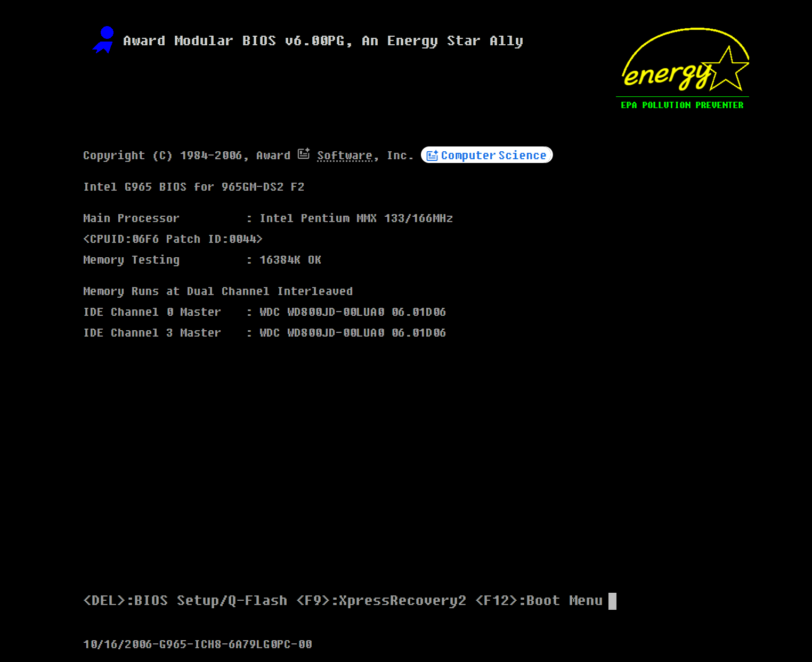Open the Computer Science badge
The width and height of the screenshot is (812, 662).
[x=487, y=155]
